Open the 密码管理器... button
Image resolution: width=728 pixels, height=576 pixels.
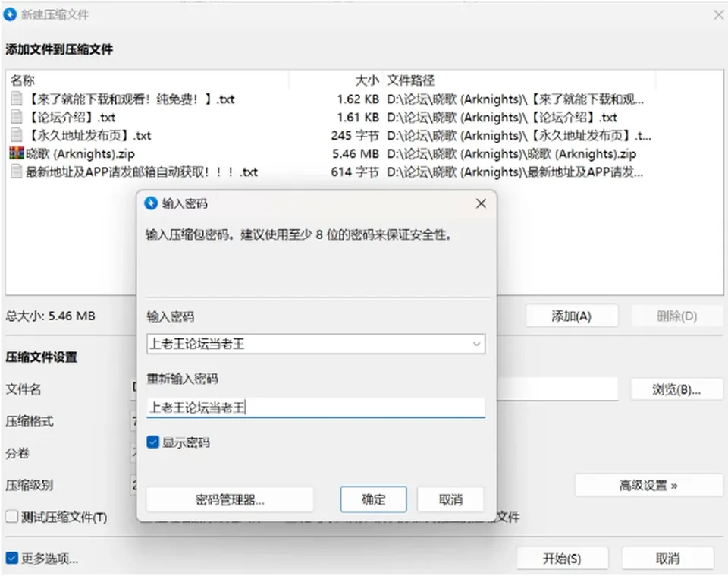230,499
